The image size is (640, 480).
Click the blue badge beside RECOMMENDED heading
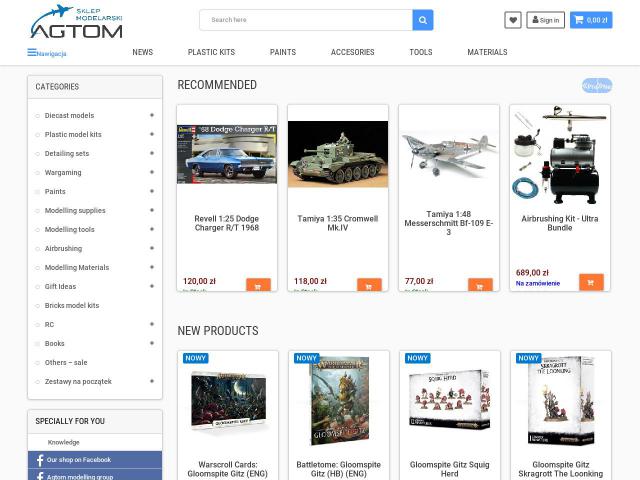pos(597,85)
